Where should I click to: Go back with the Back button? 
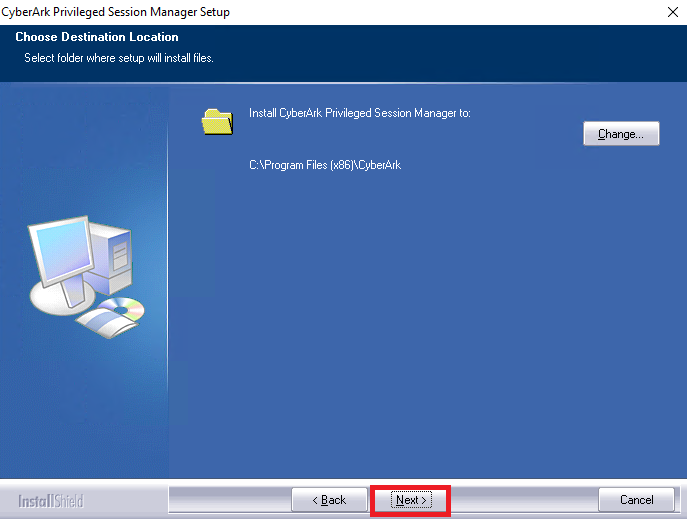329,500
